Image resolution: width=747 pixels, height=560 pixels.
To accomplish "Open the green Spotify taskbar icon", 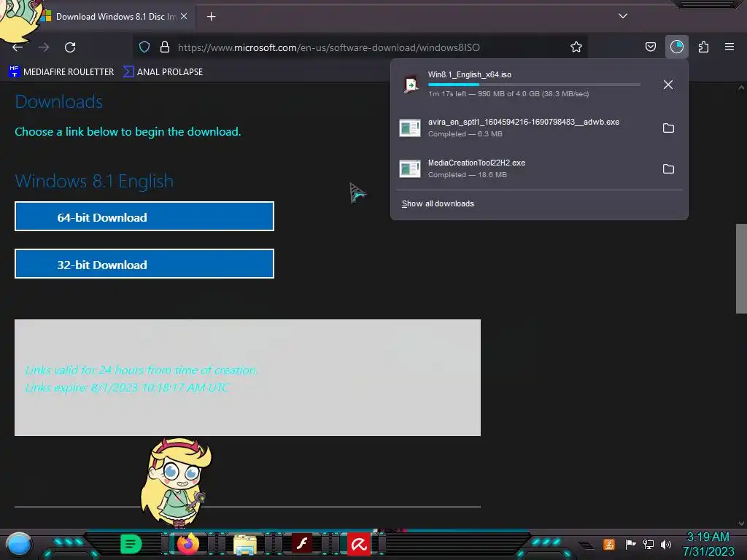I will point(131,544).
